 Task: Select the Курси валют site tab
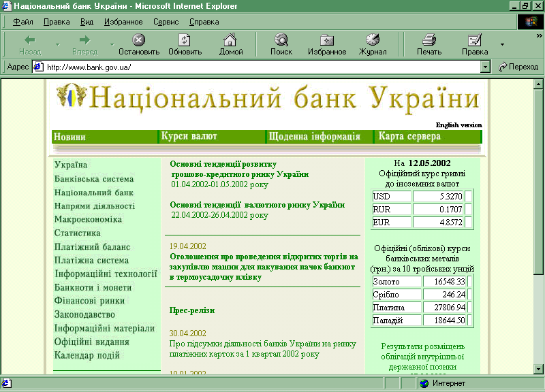[x=189, y=137]
